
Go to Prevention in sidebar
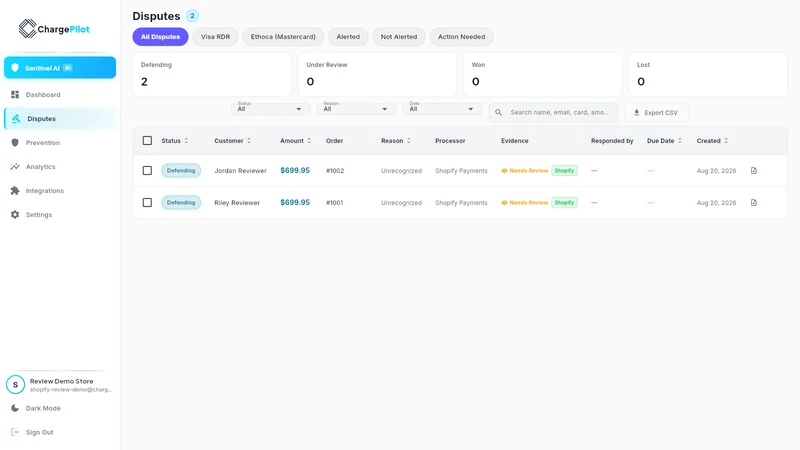60,142
